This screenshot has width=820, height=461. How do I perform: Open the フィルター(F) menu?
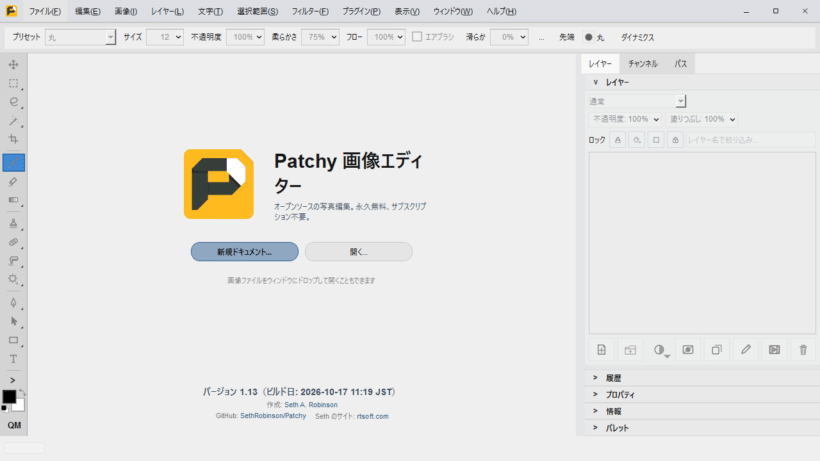[x=310, y=11]
